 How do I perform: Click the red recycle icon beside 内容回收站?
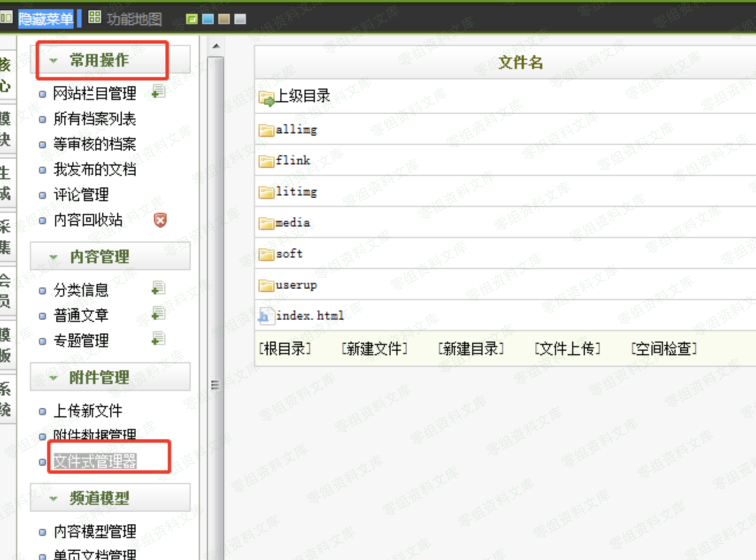(x=160, y=219)
